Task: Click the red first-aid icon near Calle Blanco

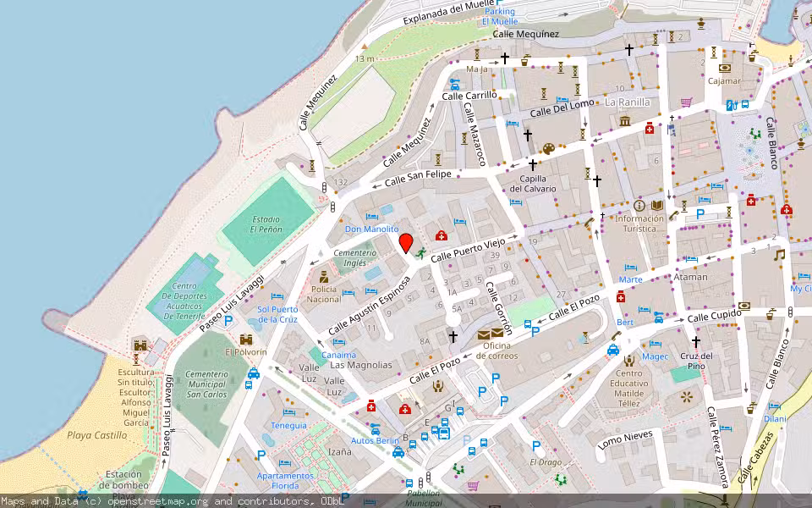Action: 787,210
